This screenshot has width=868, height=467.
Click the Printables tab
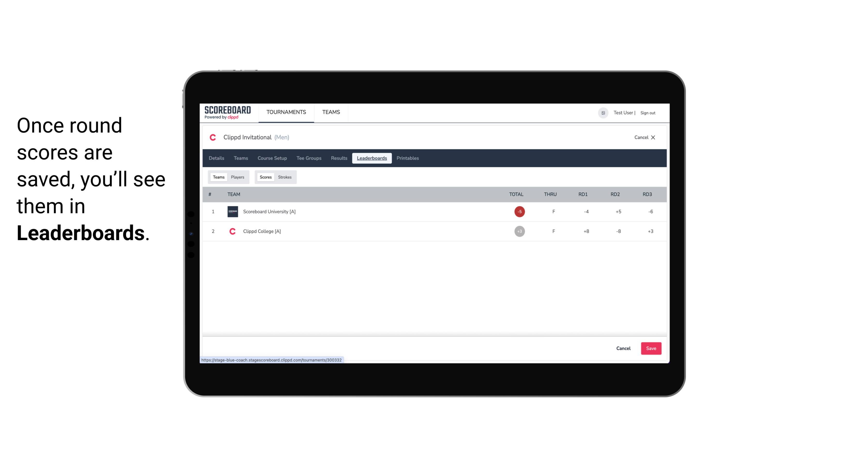408,158
